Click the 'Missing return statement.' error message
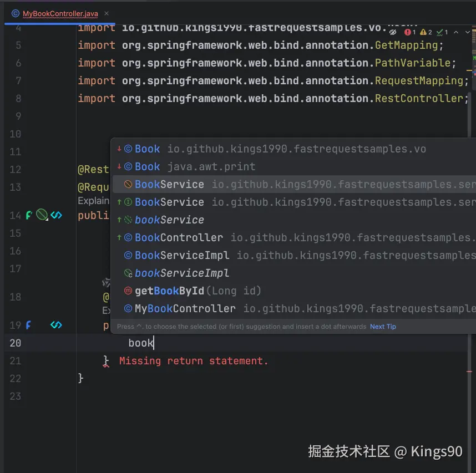This screenshot has width=476, height=473. (x=194, y=361)
